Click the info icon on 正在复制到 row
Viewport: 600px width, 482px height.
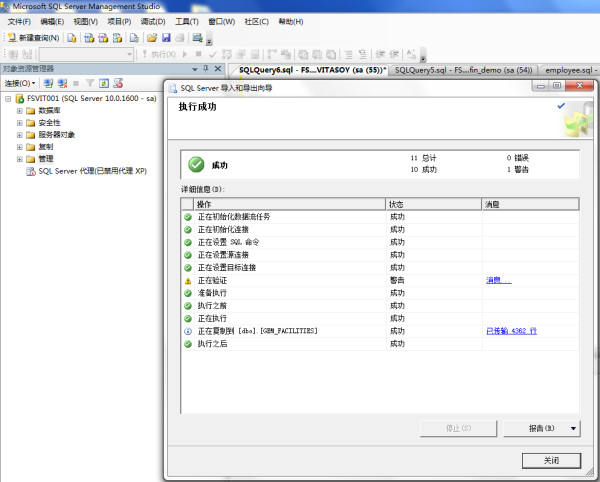coord(188,331)
